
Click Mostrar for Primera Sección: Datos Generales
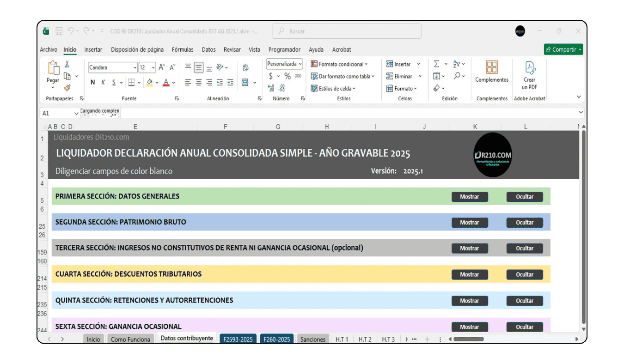[469, 197]
